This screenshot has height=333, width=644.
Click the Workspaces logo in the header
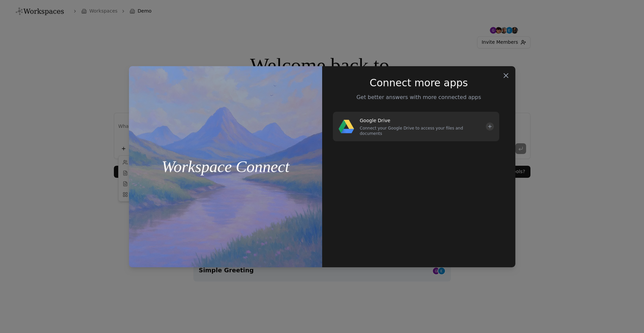tap(40, 11)
